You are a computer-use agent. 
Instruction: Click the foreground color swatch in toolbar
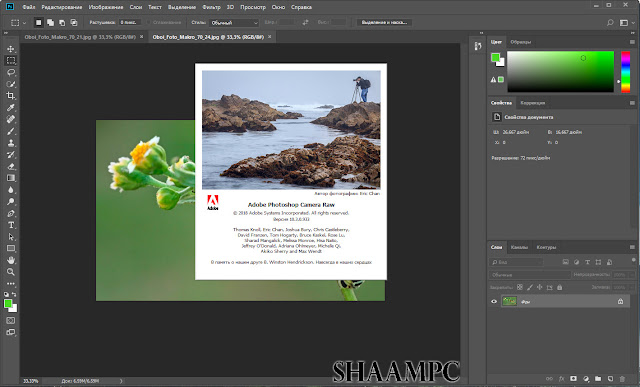(8, 303)
